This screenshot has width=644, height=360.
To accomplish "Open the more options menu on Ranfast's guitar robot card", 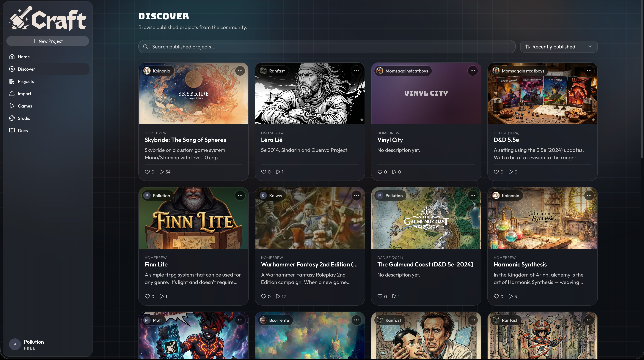I will click(x=589, y=320).
